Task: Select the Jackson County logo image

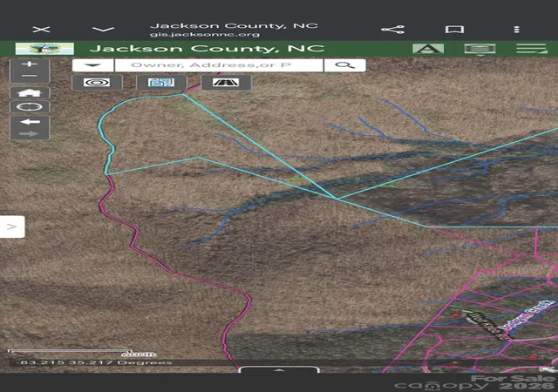Action: point(44,49)
